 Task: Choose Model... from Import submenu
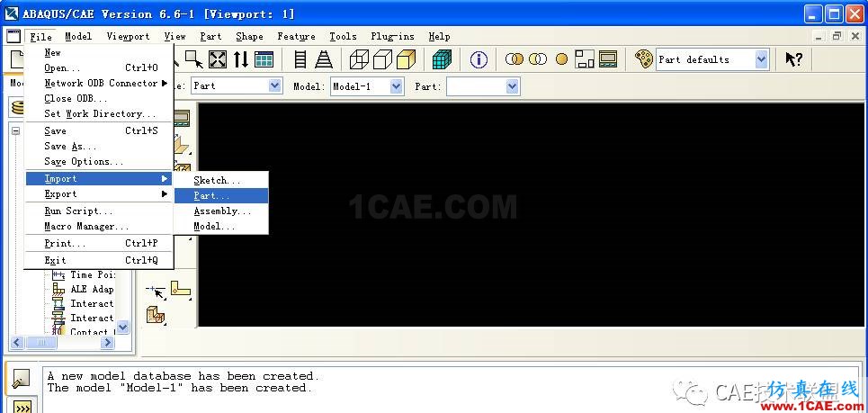221,227
